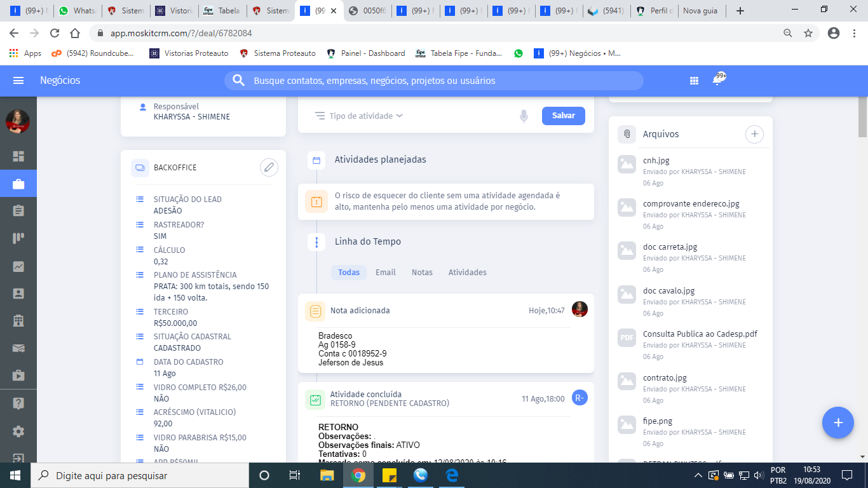868x488 pixels.
Task: Add a file with Arquivos plus icon
Action: [754, 134]
